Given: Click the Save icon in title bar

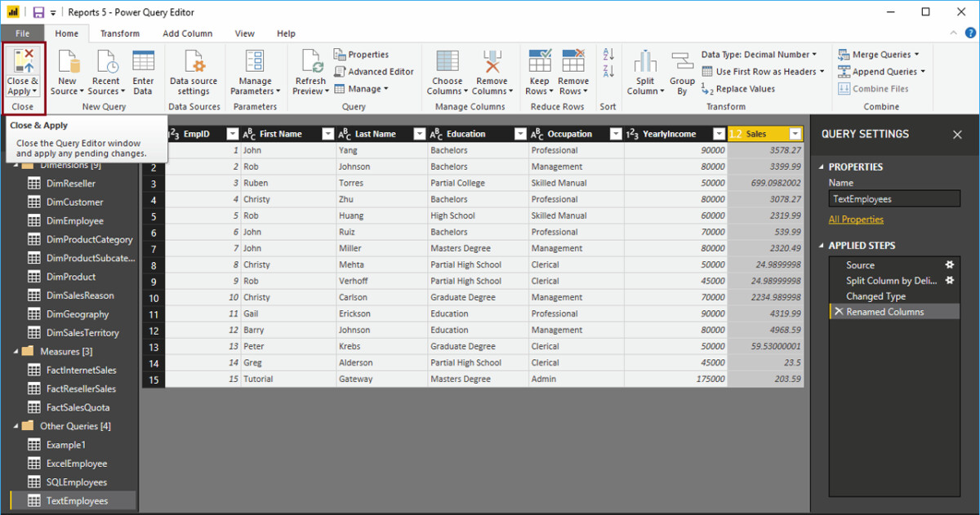Looking at the screenshot, I should click(38, 12).
